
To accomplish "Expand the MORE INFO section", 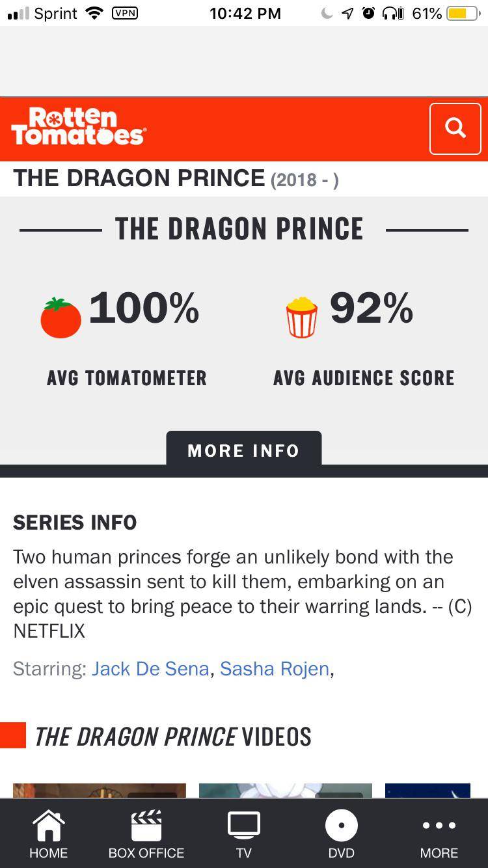I will [243, 450].
